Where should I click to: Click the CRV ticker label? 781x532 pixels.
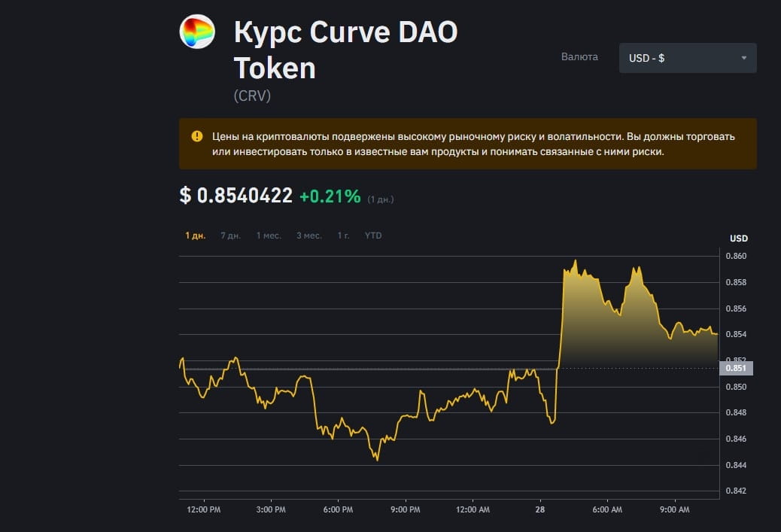pos(252,96)
